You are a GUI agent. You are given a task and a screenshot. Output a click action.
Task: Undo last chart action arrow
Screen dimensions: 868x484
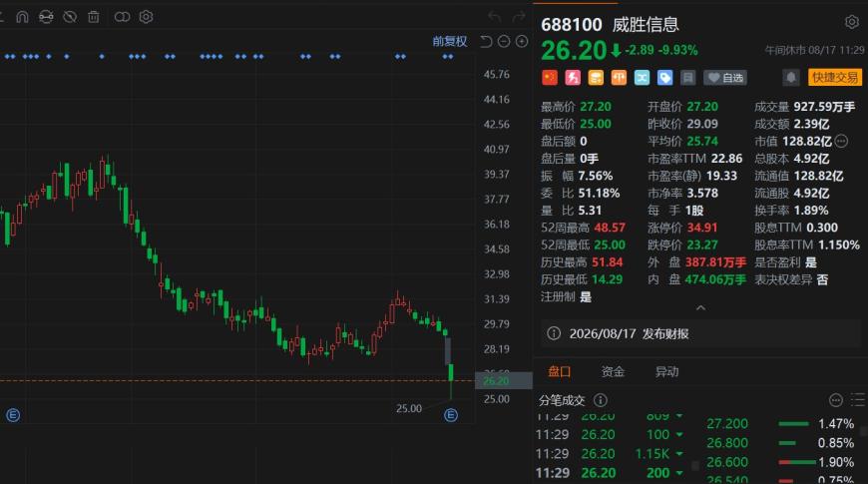[494, 17]
